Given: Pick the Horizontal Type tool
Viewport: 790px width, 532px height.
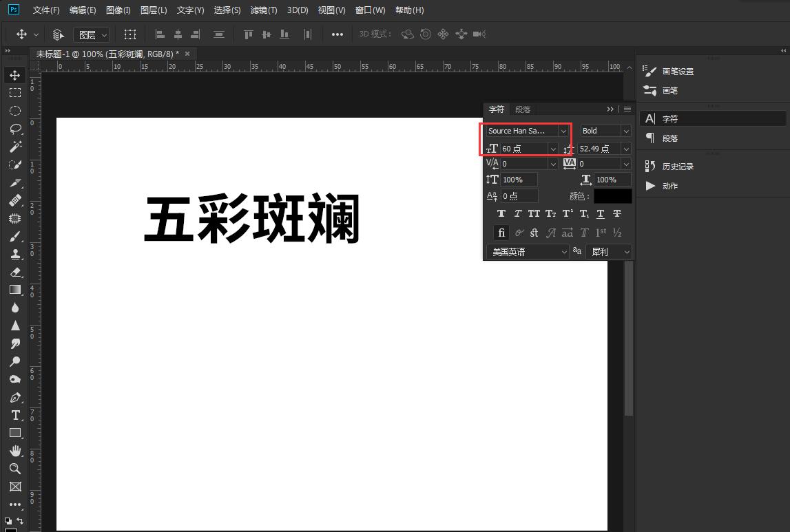Looking at the screenshot, I should tap(15, 416).
